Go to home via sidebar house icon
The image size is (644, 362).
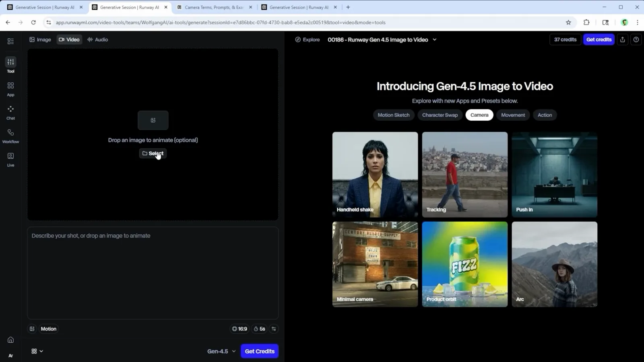(x=10, y=340)
